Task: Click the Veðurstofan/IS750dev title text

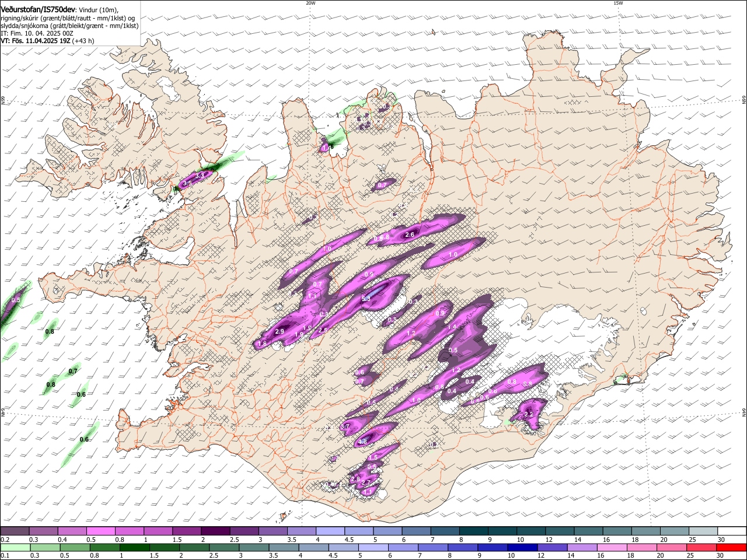Action: pyautogui.click(x=38, y=10)
